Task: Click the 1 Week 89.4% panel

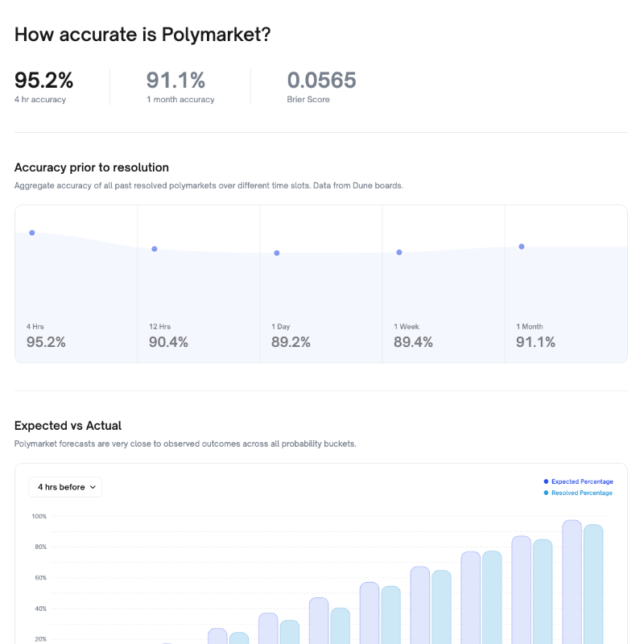Action: (444, 284)
